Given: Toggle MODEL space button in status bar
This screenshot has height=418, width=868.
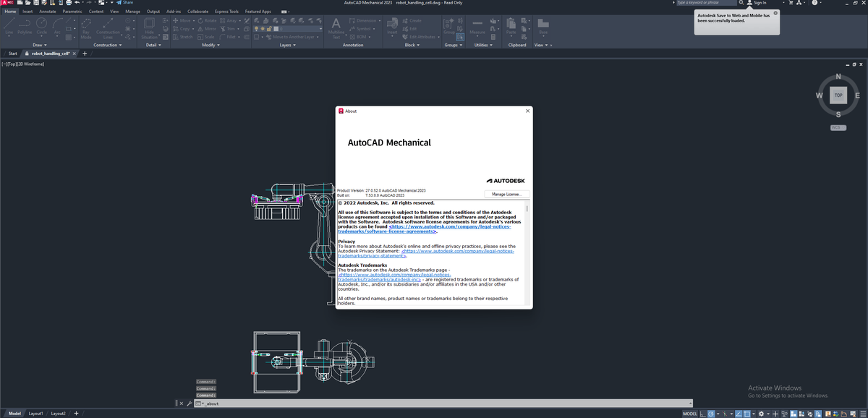Looking at the screenshot, I should click(690, 414).
